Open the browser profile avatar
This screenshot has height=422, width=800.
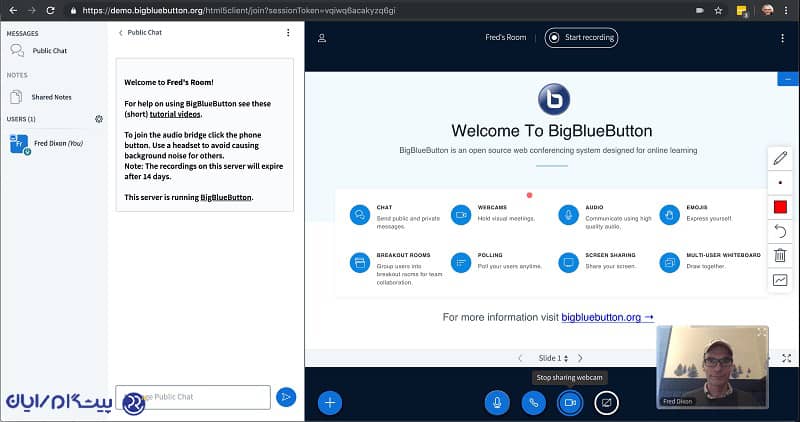[x=767, y=10]
